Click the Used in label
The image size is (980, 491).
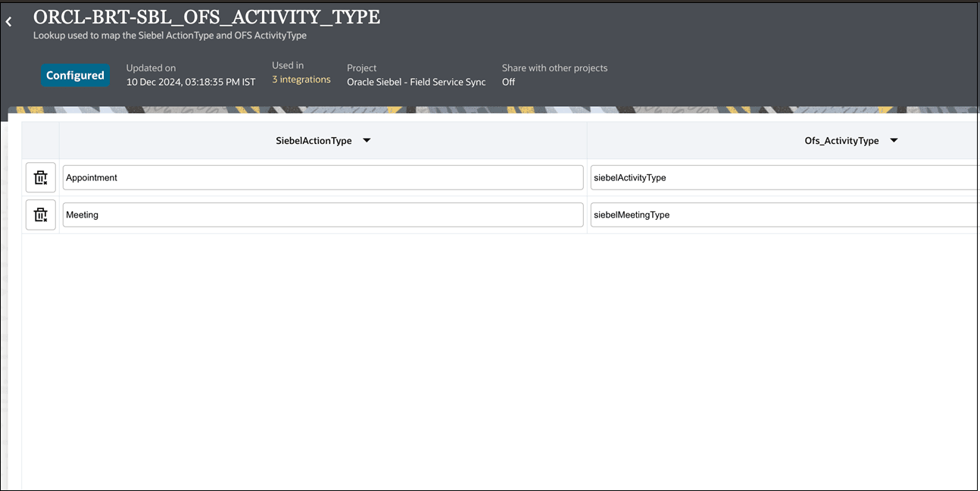tap(288, 66)
